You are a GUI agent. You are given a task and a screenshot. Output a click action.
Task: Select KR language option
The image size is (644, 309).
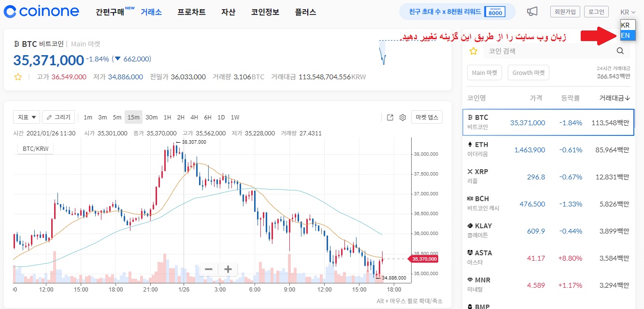click(628, 25)
